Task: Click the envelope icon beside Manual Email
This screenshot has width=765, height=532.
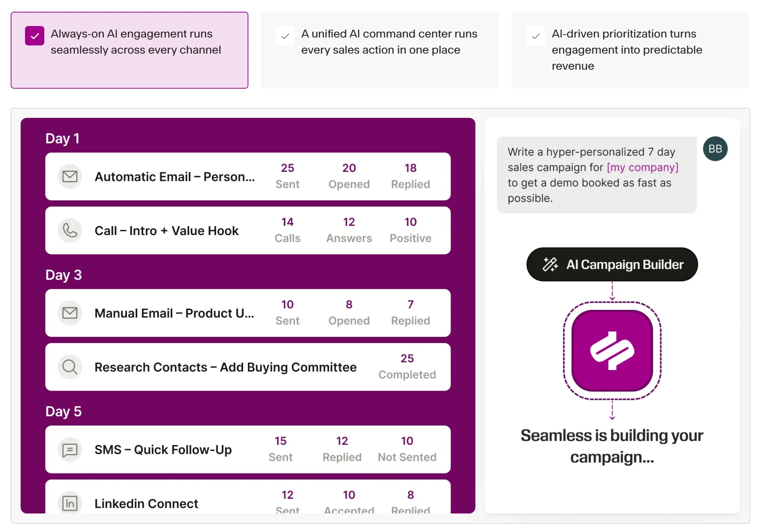Action: (70, 313)
